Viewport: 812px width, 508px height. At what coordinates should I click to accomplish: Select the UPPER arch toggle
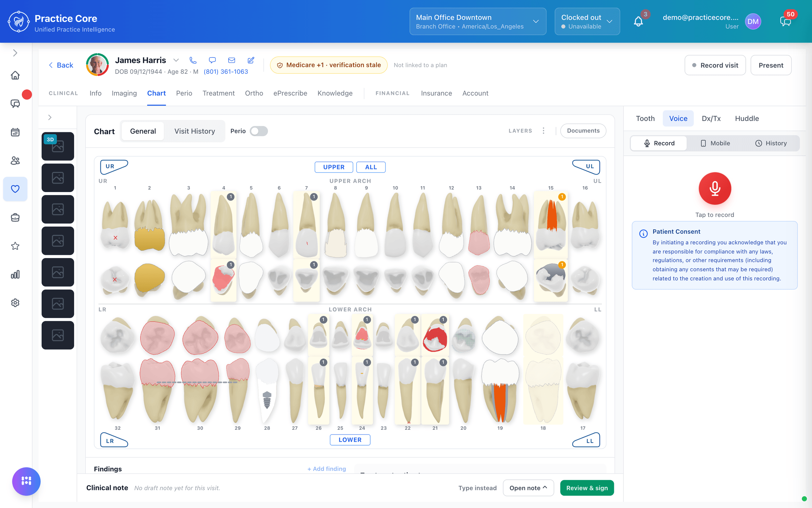334,167
